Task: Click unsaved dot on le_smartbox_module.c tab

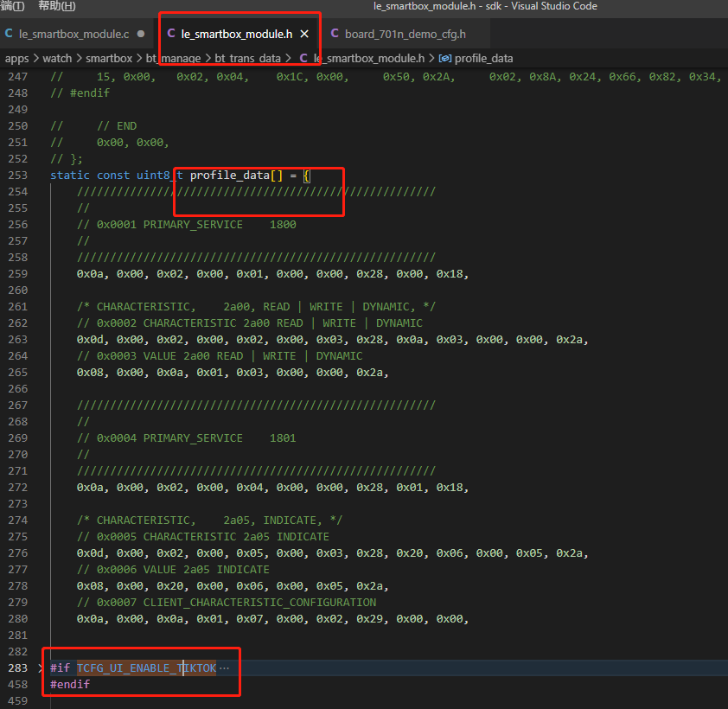Action: 141,34
